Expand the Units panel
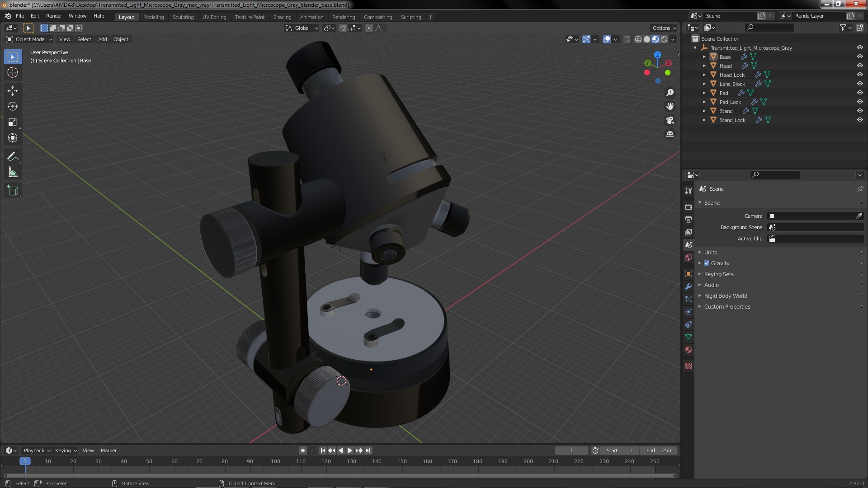Viewport: 868px width, 488px height. pyautogui.click(x=710, y=252)
